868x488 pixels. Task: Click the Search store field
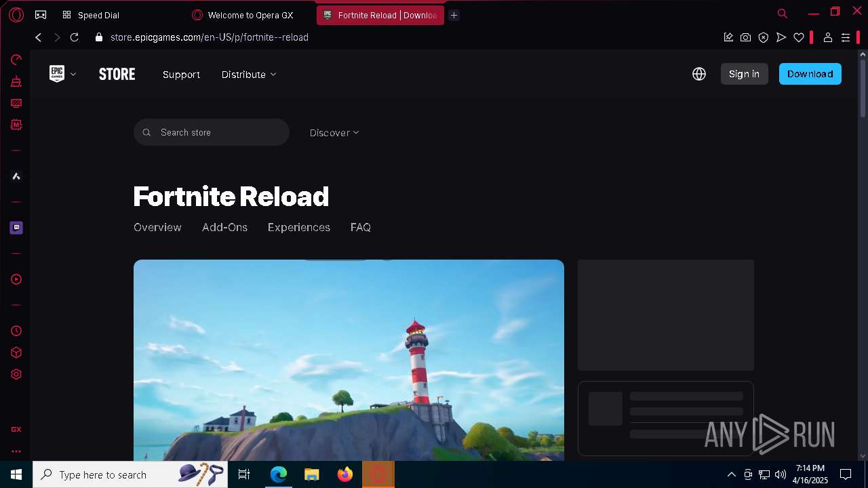point(212,132)
